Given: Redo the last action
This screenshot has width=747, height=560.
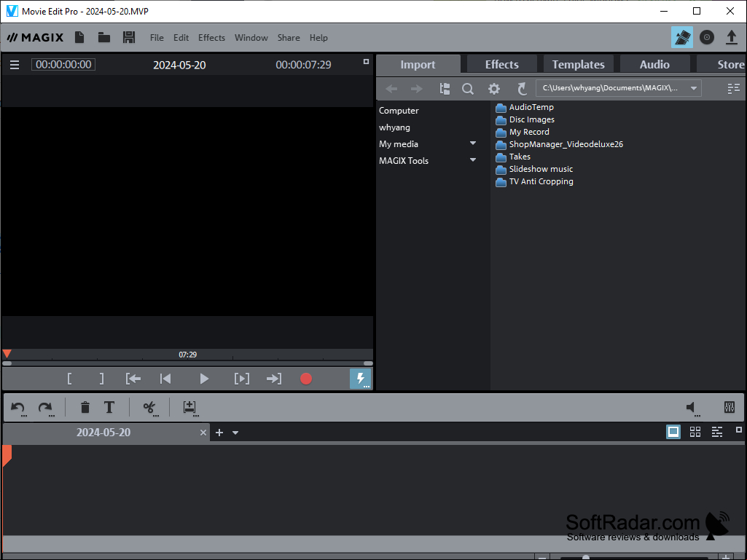Looking at the screenshot, I should pos(46,408).
